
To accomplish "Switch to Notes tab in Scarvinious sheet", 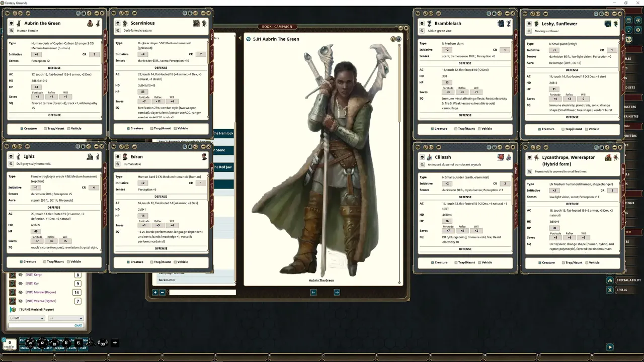I will pyautogui.click(x=212, y=69).
